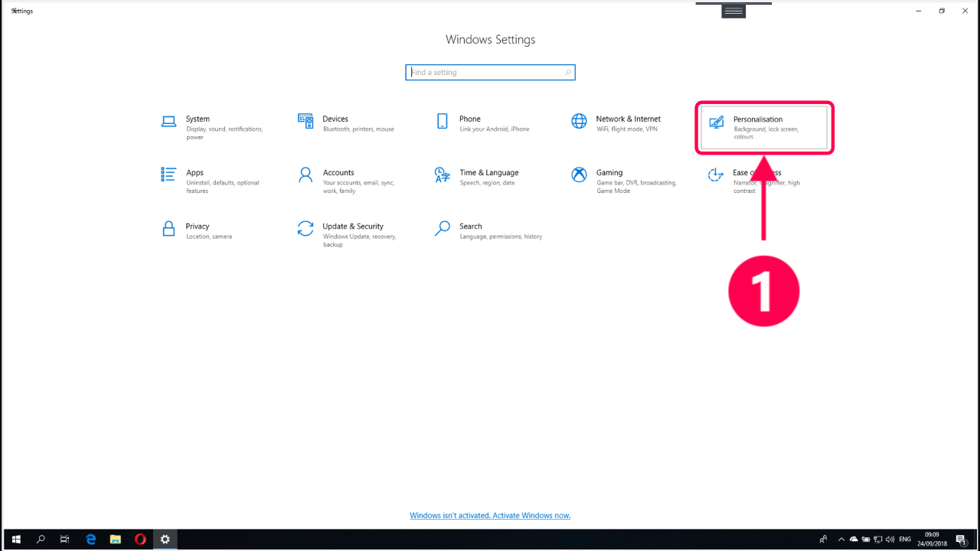Image resolution: width=980 pixels, height=551 pixels.
Task: Click the Settings gear taskbar button
Action: click(x=165, y=540)
